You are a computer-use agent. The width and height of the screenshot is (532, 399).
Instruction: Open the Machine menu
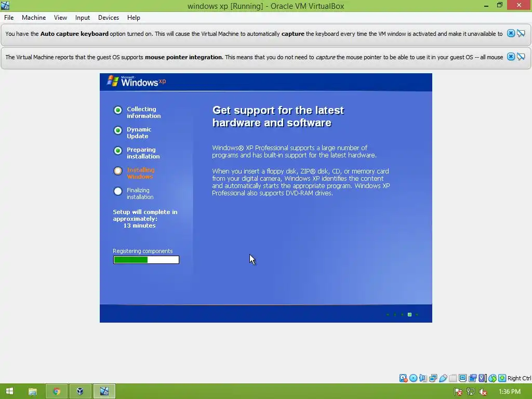pyautogui.click(x=34, y=18)
